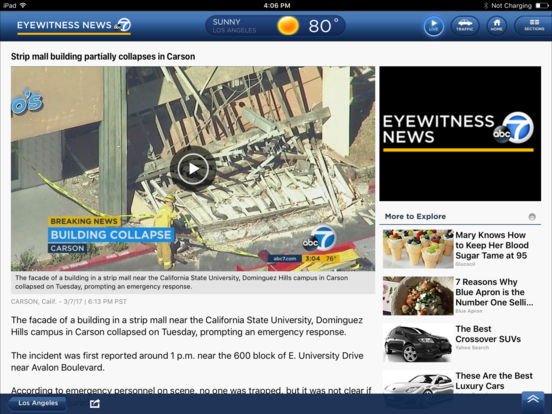Tap the small info icon beside More to Explore
The width and height of the screenshot is (552, 414).
click(x=532, y=217)
